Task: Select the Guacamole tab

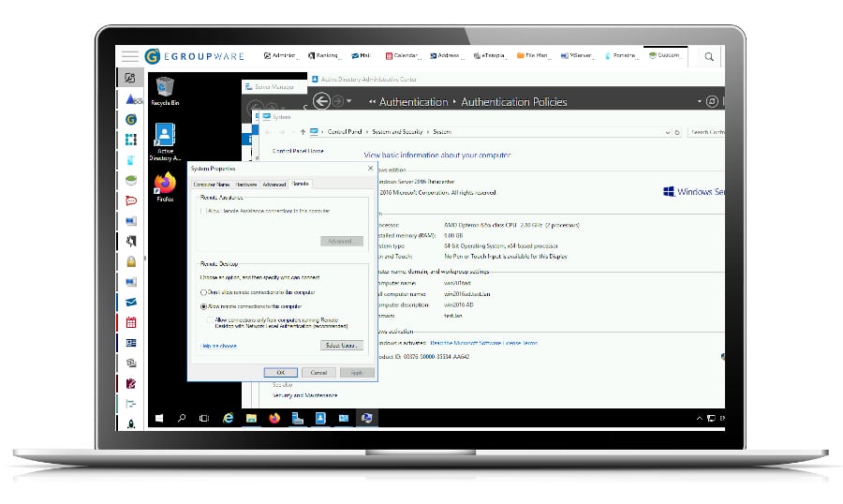Action: 665,55
